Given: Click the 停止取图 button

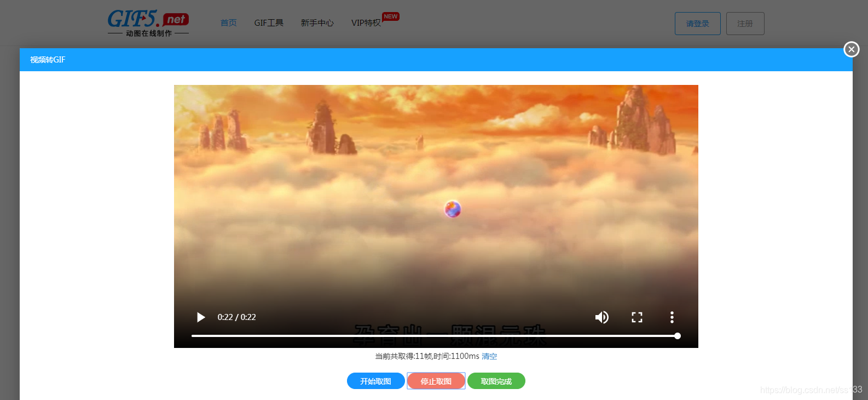Looking at the screenshot, I should point(436,381).
